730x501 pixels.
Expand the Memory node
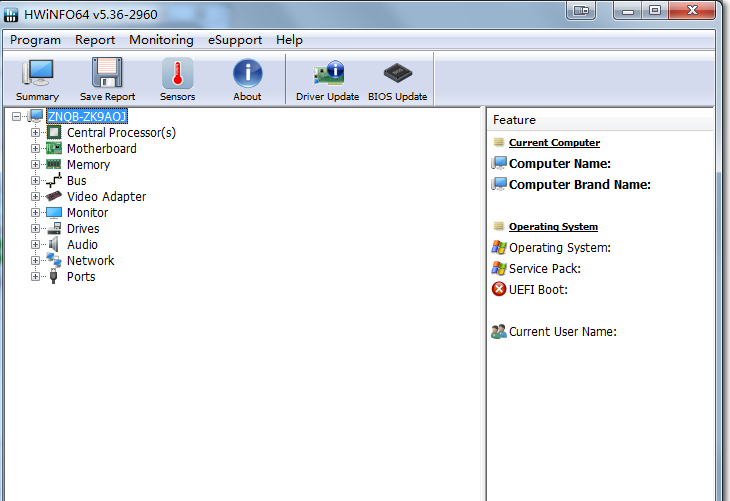pos(35,164)
